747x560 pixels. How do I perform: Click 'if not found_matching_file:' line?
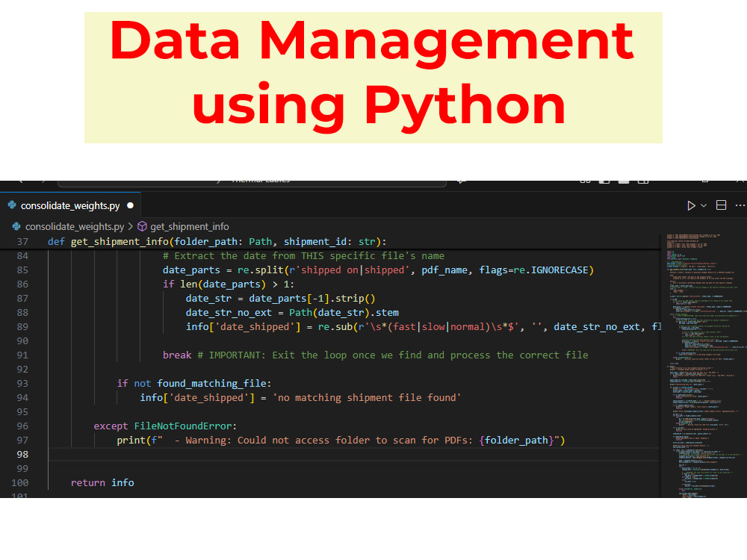(194, 384)
